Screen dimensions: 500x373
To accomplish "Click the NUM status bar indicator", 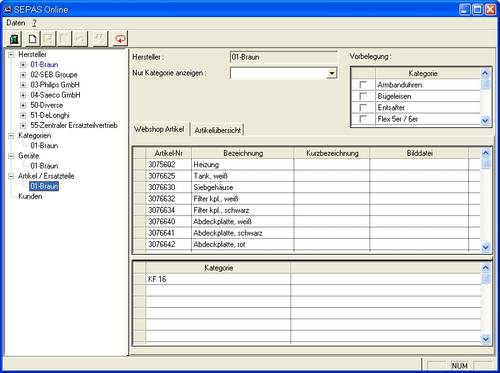I will tap(459, 365).
